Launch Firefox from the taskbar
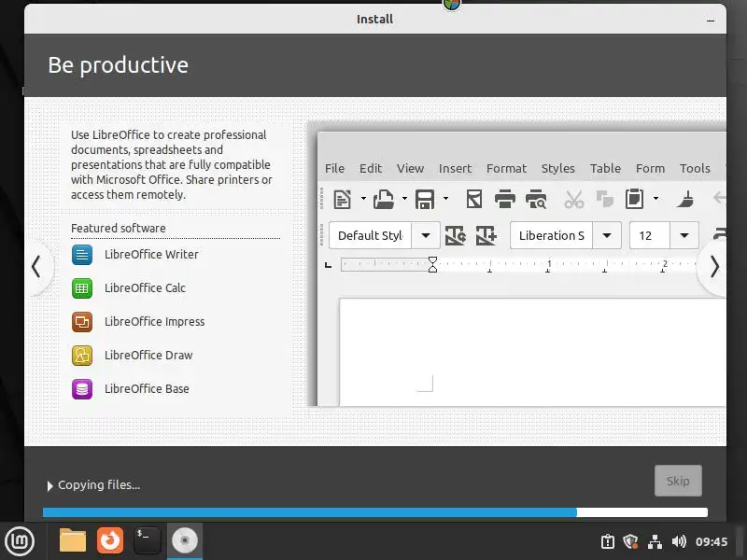Image resolution: width=747 pixels, height=560 pixels. [110, 540]
